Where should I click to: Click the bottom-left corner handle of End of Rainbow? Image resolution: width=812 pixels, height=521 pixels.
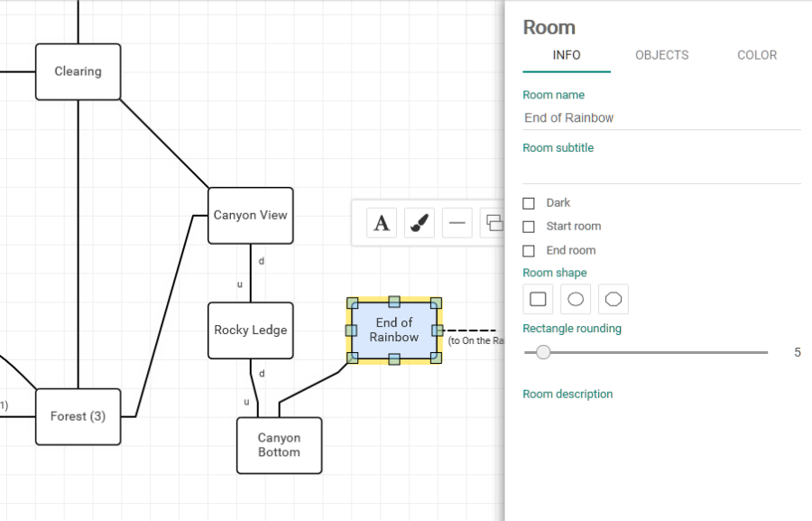pos(352,358)
